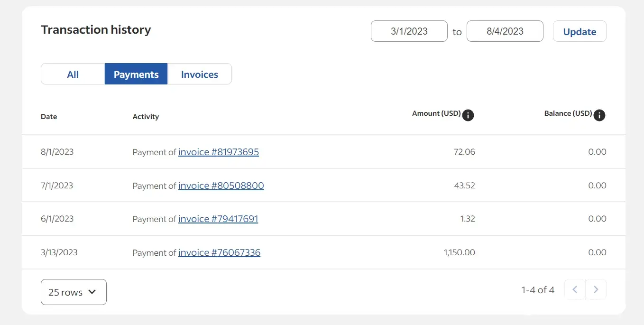Click the Amount (USD) info icon

pyautogui.click(x=468, y=115)
